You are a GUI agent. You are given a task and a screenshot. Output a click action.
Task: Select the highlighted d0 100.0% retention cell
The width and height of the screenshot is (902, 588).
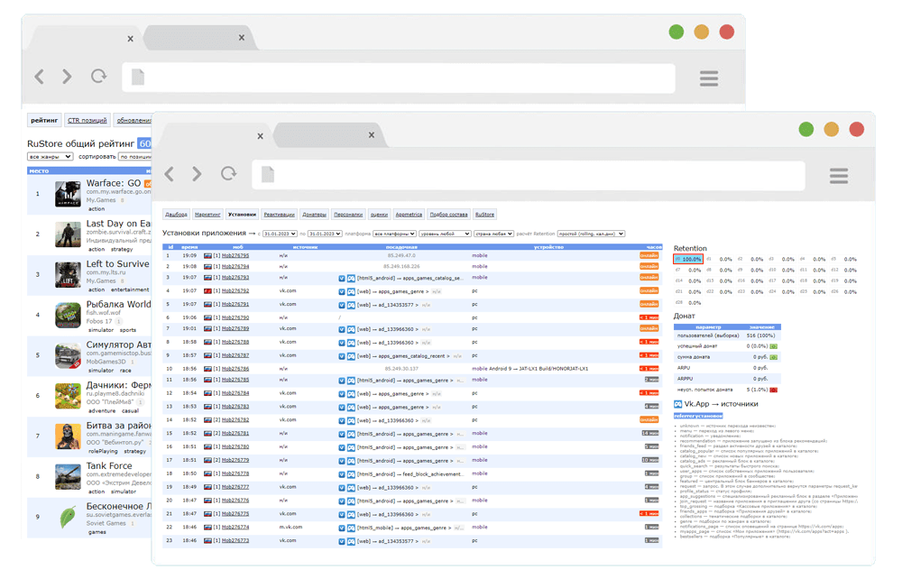tap(688, 259)
